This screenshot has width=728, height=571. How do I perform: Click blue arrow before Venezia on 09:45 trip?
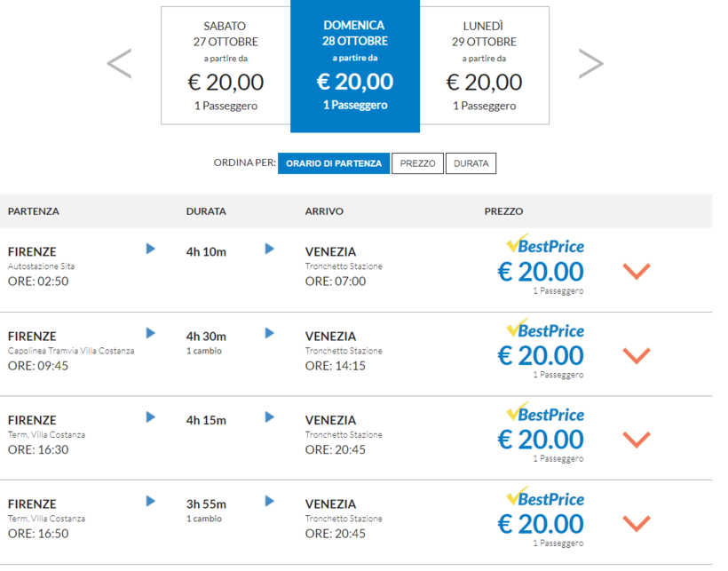(270, 333)
